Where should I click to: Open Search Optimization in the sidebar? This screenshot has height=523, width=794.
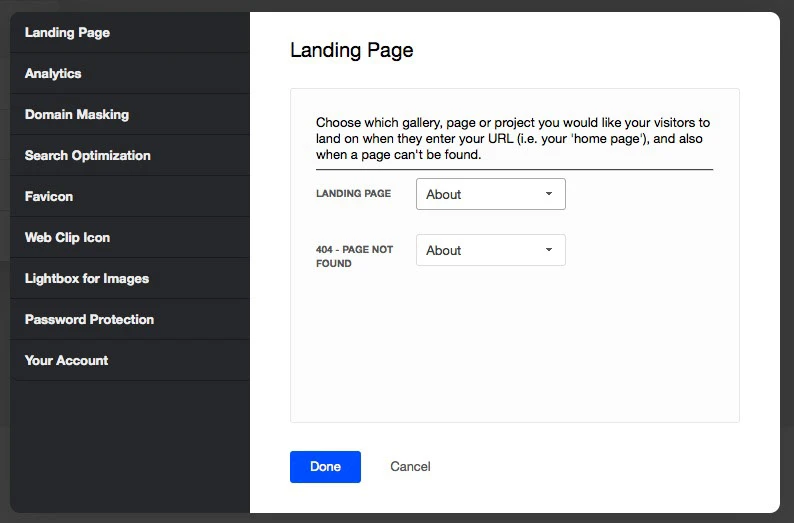pyautogui.click(x=88, y=156)
